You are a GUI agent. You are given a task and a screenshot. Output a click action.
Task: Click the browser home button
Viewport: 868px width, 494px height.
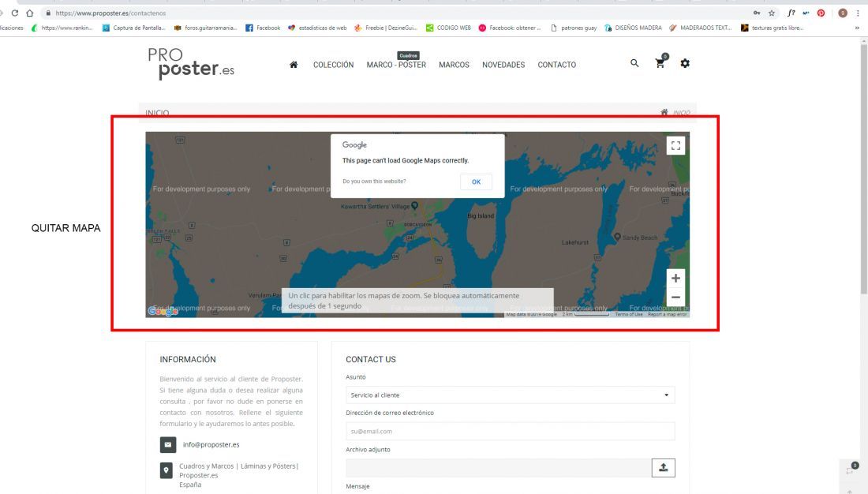[30, 13]
